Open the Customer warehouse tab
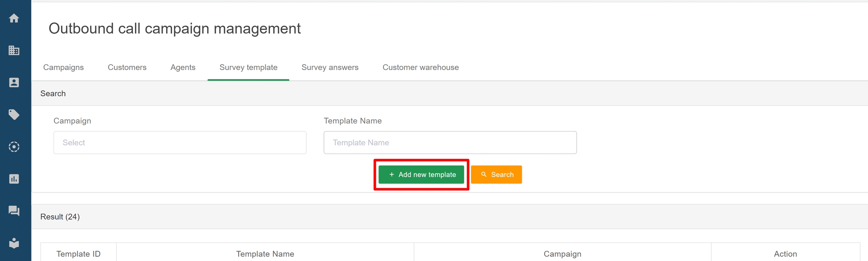 coord(420,67)
